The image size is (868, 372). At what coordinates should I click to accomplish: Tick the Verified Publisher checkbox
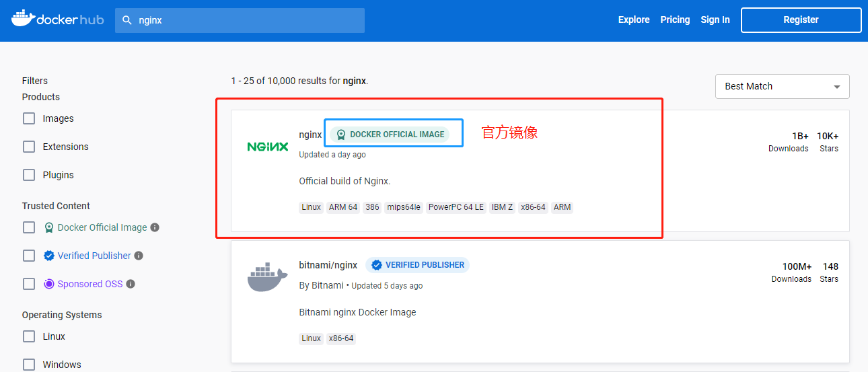pyautogui.click(x=29, y=256)
